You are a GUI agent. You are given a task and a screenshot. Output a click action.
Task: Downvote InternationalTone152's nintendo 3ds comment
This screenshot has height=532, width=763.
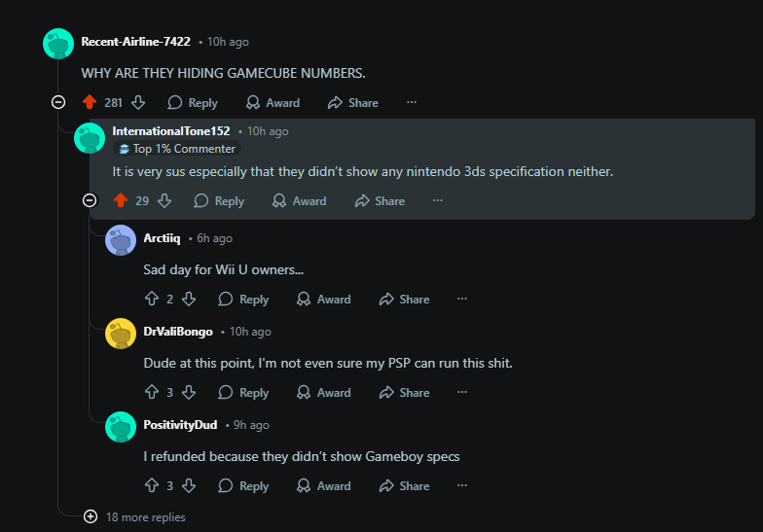tap(164, 200)
